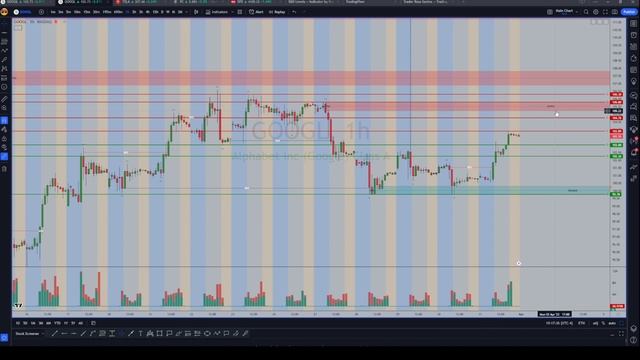Select the rectangle tool in bottom drawing toolbar

(x=159, y=333)
